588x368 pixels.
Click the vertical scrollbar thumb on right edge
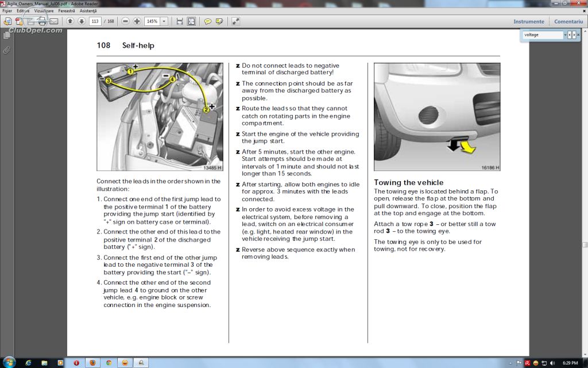(585, 245)
